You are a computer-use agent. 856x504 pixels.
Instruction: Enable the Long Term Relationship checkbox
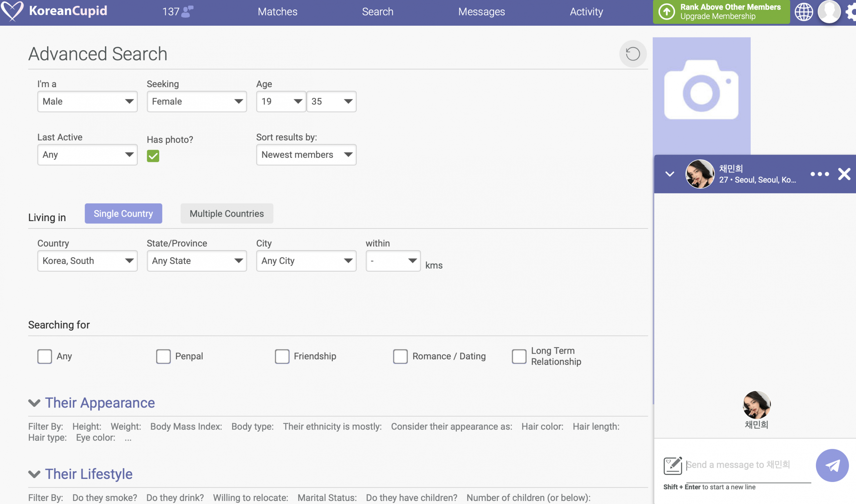pos(519,356)
